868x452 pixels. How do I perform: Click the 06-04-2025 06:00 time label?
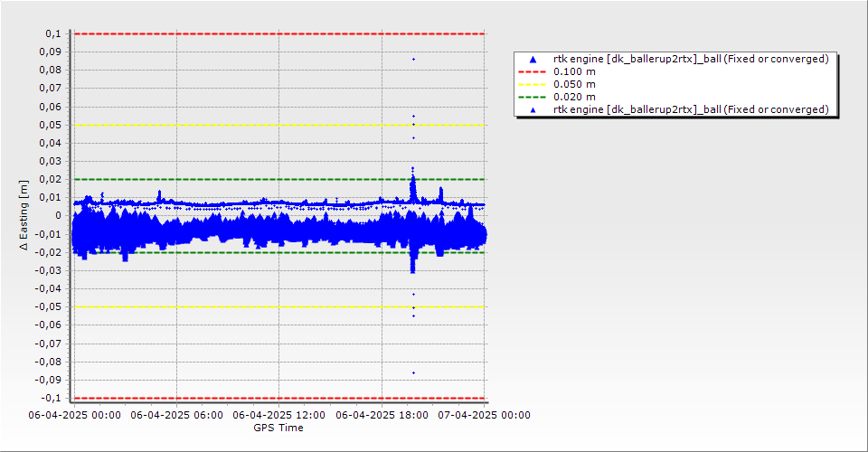point(176,415)
